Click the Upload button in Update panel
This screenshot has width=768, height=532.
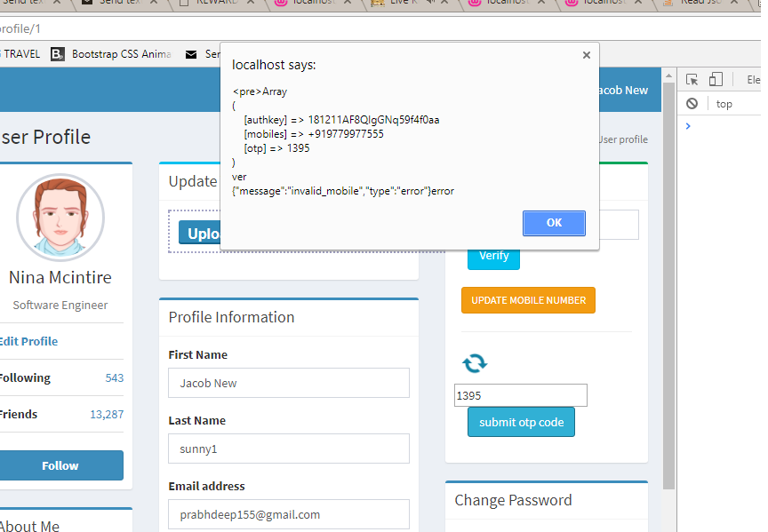tap(200, 234)
